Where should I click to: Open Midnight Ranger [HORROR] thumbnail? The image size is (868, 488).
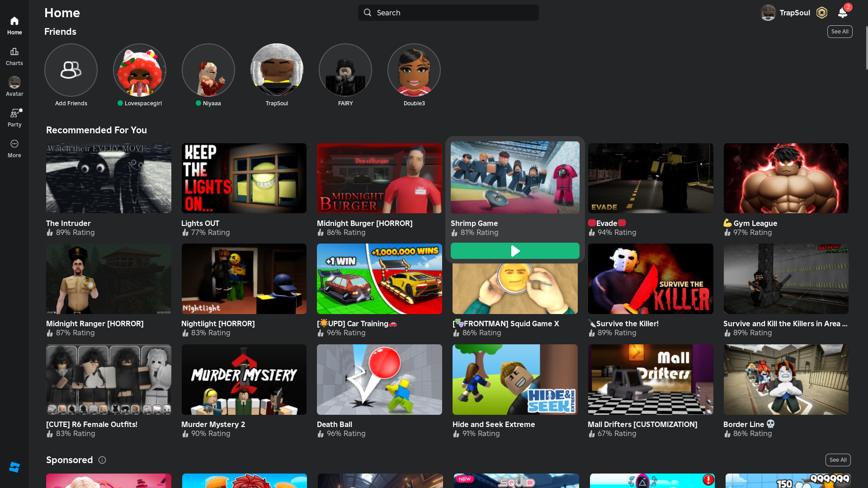108,279
